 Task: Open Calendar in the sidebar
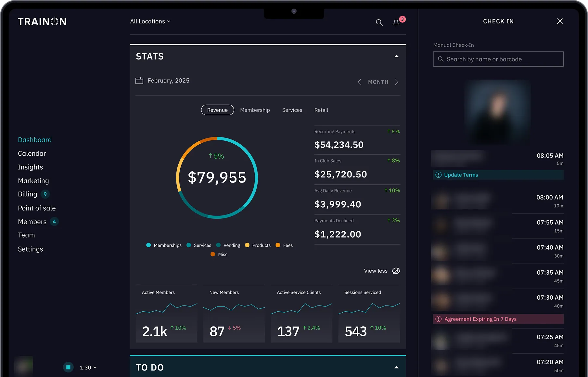tap(32, 153)
